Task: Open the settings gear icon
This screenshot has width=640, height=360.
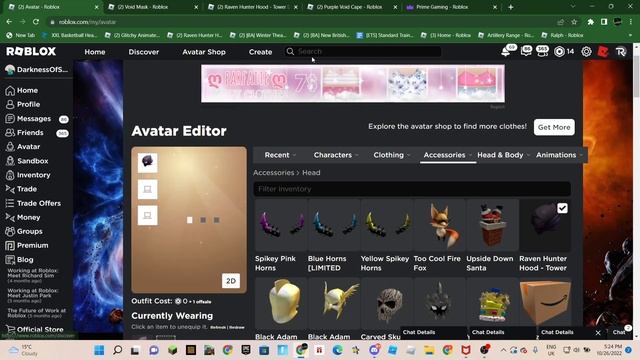Action: 586,51
